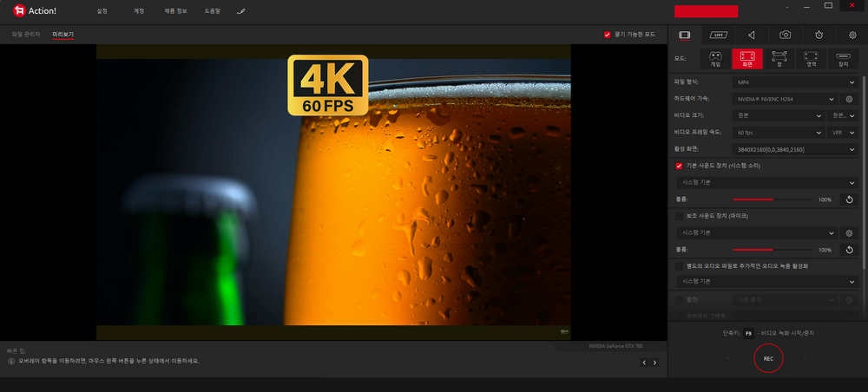Reset system sound volume to default
This screenshot has width=868, height=392.
pyautogui.click(x=849, y=199)
